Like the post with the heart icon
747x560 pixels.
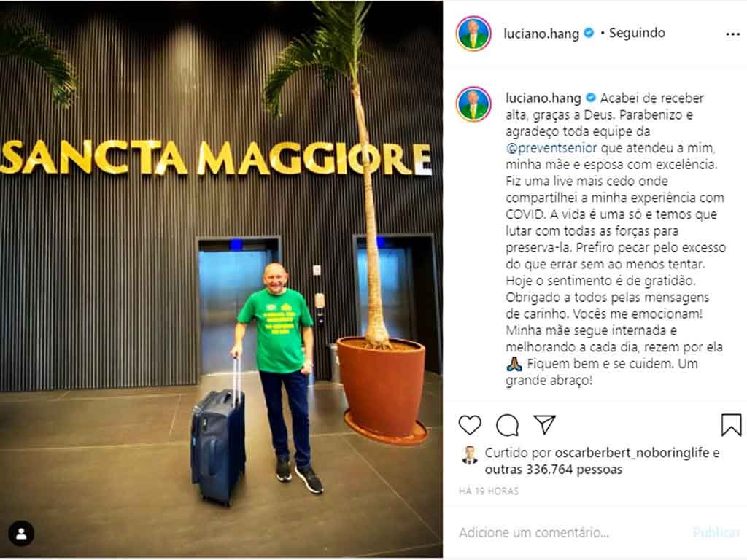click(470, 425)
